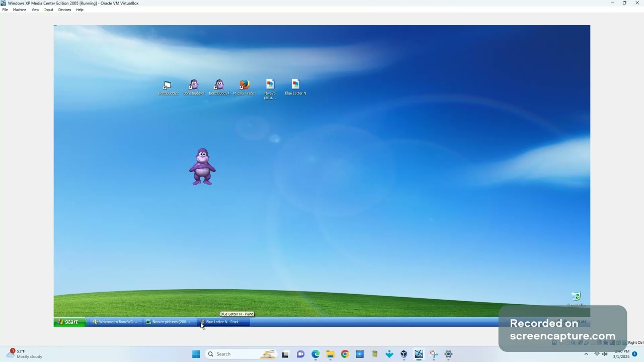Open the Windows 11 Start button
The image size is (644, 362).
point(196,354)
